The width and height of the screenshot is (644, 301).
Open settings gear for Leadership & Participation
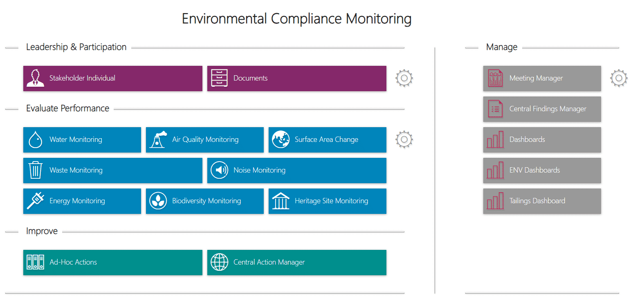pyautogui.click(x=404, y=78)
